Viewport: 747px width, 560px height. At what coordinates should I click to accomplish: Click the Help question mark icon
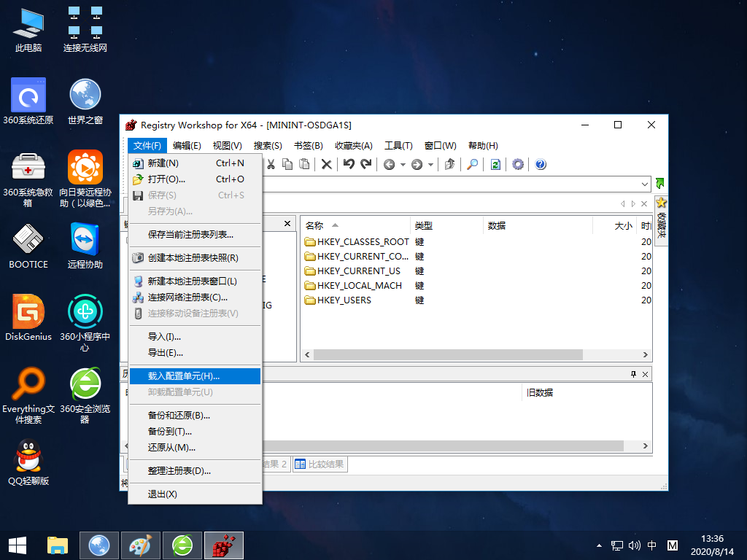pos(541,164)
